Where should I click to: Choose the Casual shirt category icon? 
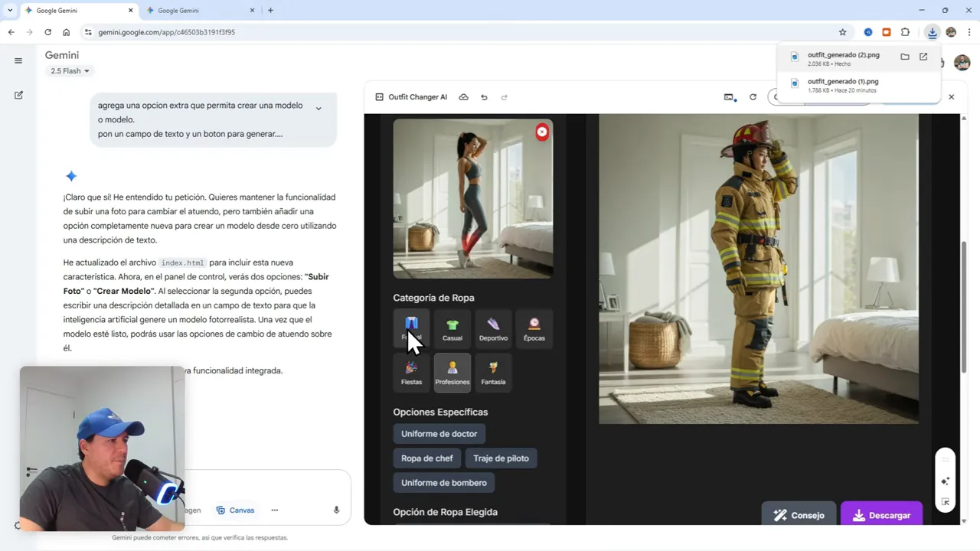452,329
